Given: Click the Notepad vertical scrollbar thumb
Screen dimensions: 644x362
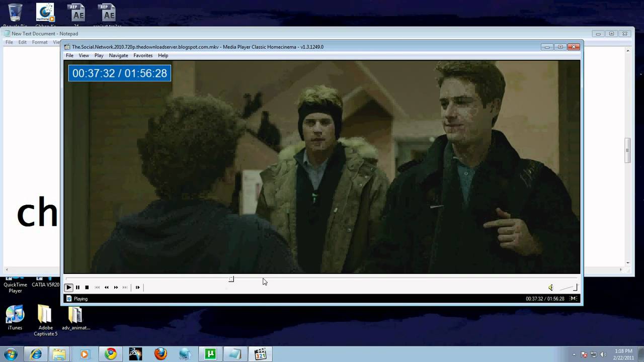Looking at the screenshot, I should (627, 151).
